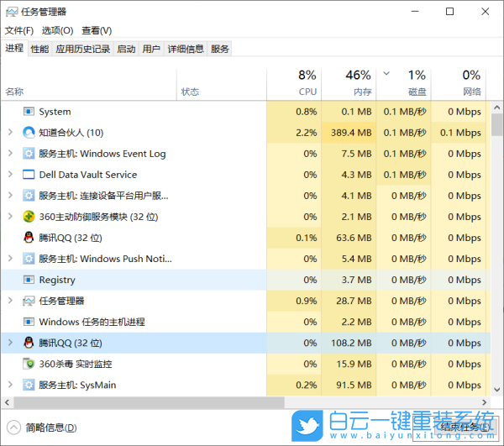Click the 连接设备平台用户服务 gear icon
The width and height of the screenshot is (504, 446).
[x=29, y=196]
